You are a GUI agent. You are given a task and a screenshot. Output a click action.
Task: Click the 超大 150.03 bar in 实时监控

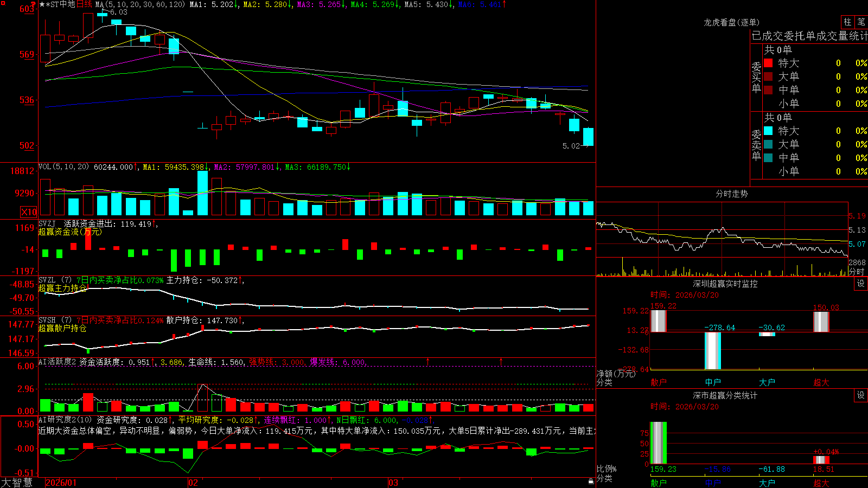pyautogui.click(x=821, y=322)
